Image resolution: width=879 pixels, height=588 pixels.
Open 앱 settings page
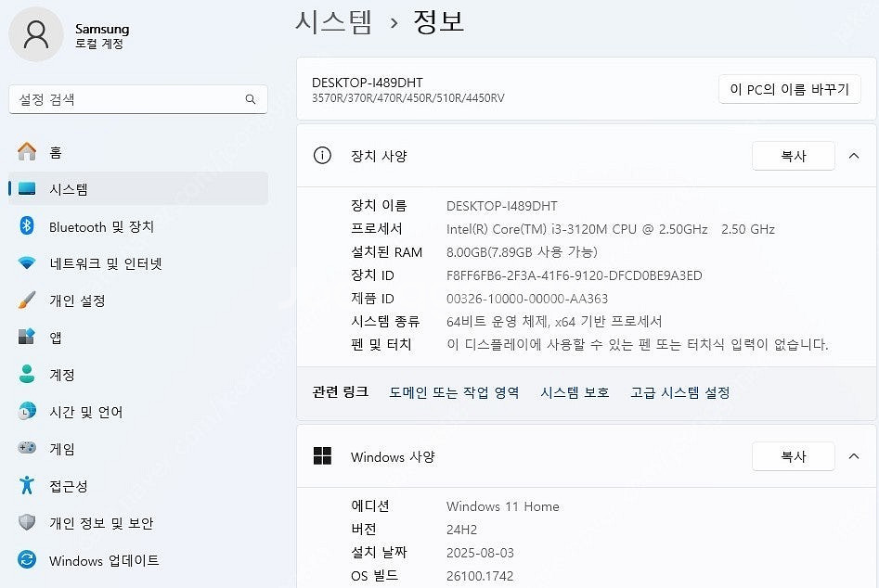click(x=138, y=337)
